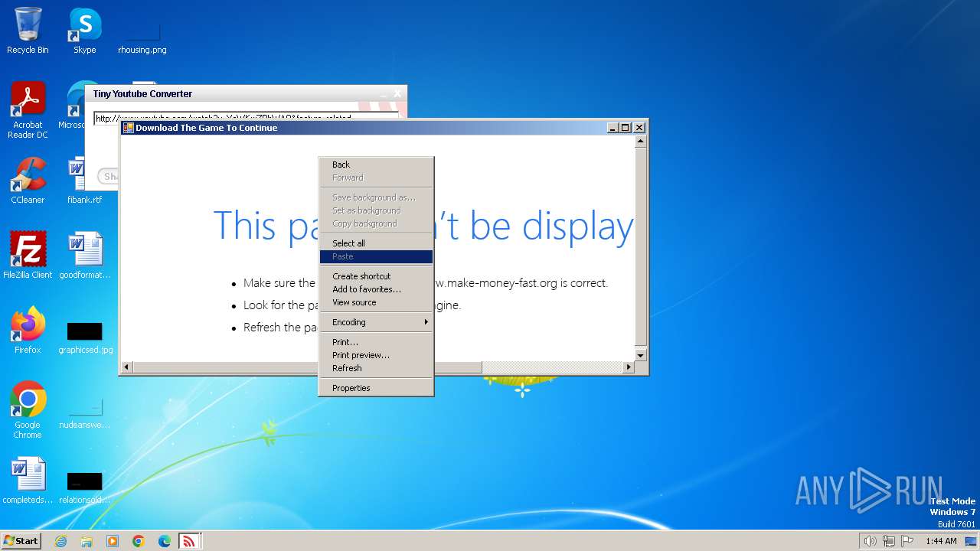Click the network tray icon

(890, 541)
